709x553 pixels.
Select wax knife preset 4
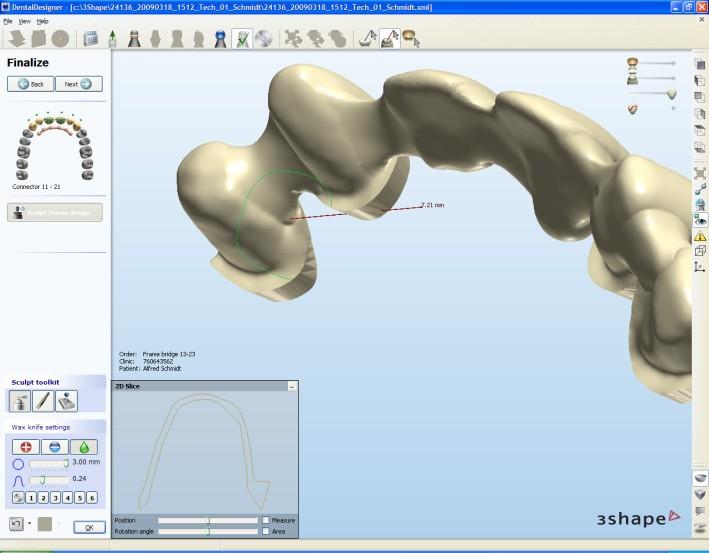pos(67,498)
